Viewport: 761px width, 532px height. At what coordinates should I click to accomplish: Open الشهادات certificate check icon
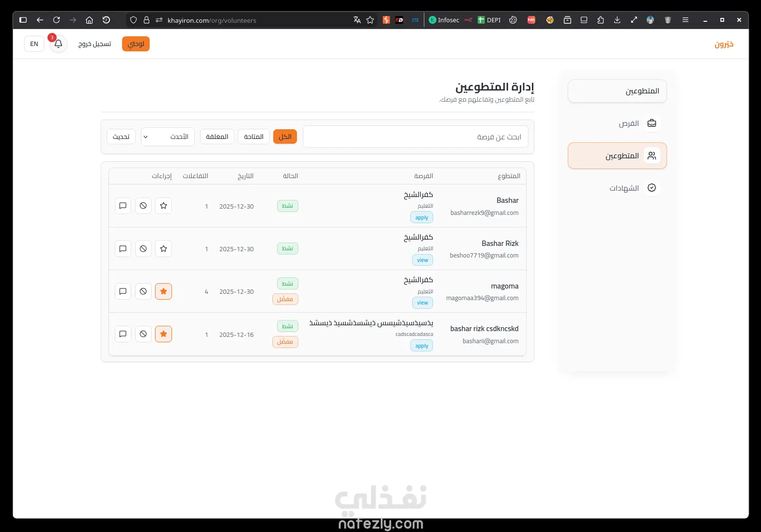[x=652, y=188]
